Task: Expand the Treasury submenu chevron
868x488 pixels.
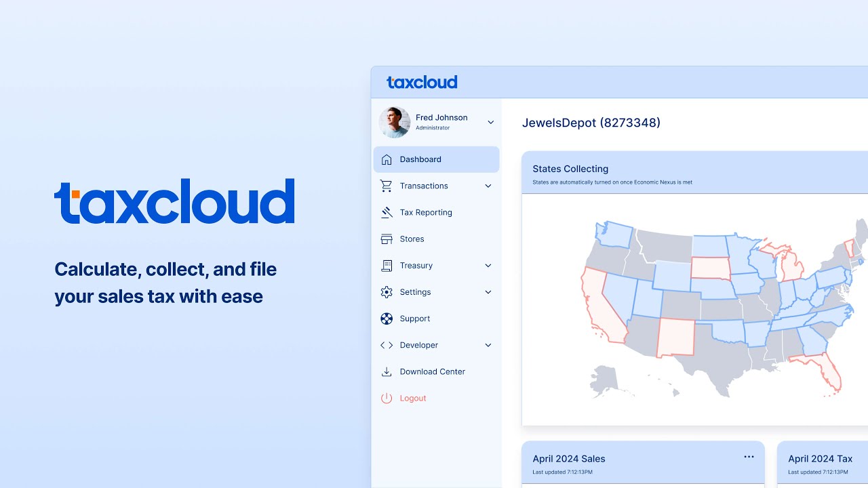Action: pos(488,266)
